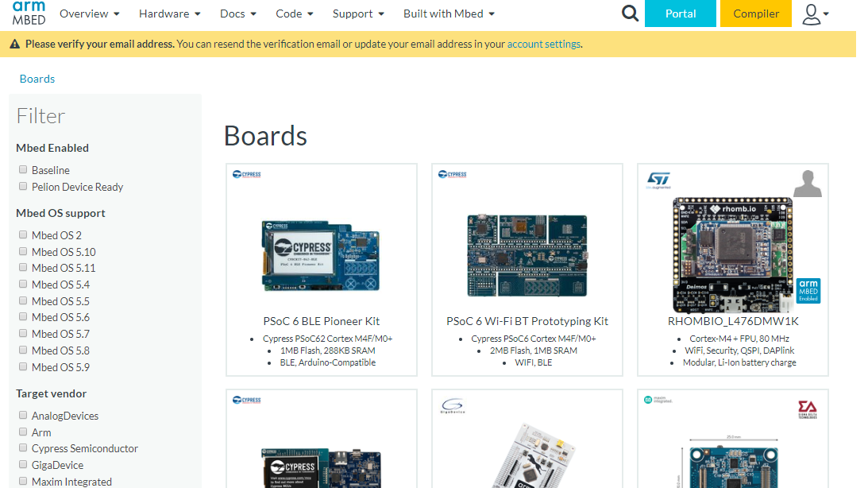Open the Support menu
Viewport: 868px width, 488px height.
click(358, 14)
